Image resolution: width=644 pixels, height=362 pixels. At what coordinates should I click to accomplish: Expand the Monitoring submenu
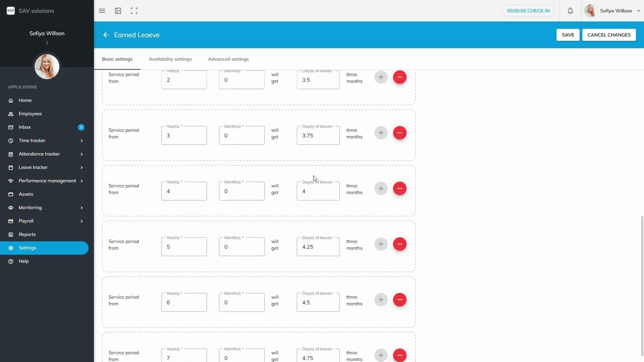tap(82, 208)
